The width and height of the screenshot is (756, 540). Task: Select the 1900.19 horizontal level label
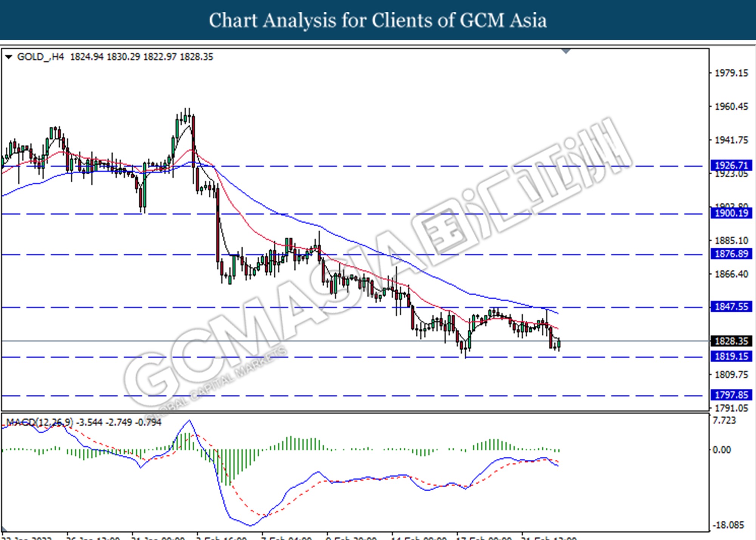click(731, 213)
